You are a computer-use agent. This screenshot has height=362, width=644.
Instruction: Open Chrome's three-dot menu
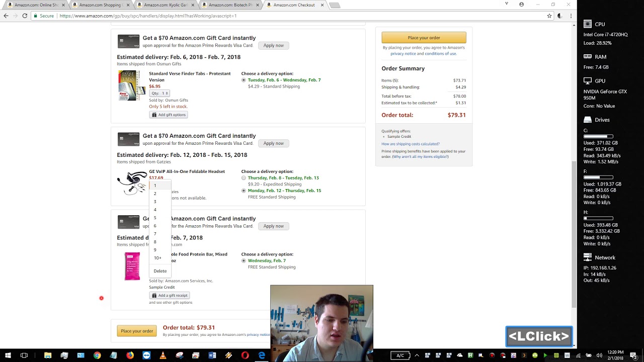pos(571,16)
